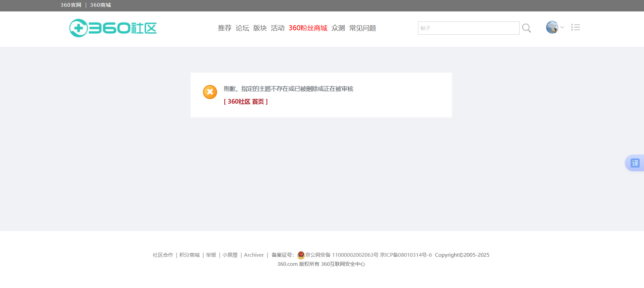Open 小黑屋 footer link
The height and width of the screenshot is (288, 644).
[230, 255]
